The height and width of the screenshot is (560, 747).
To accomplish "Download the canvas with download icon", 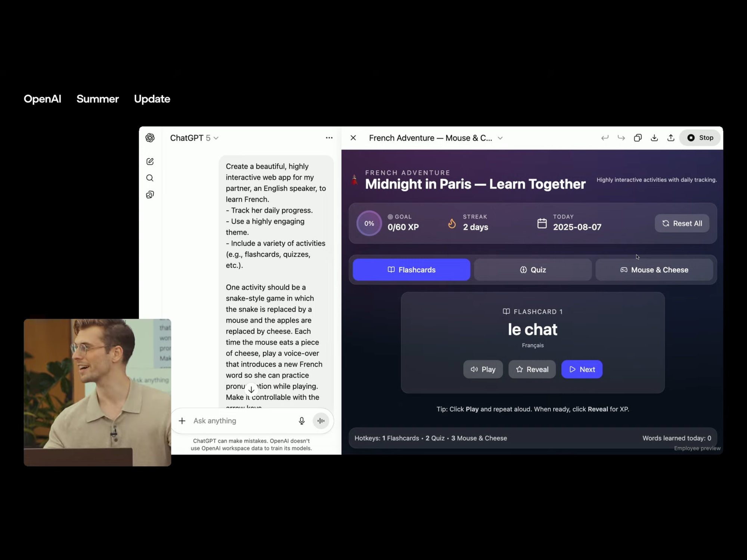I will 654,138.
